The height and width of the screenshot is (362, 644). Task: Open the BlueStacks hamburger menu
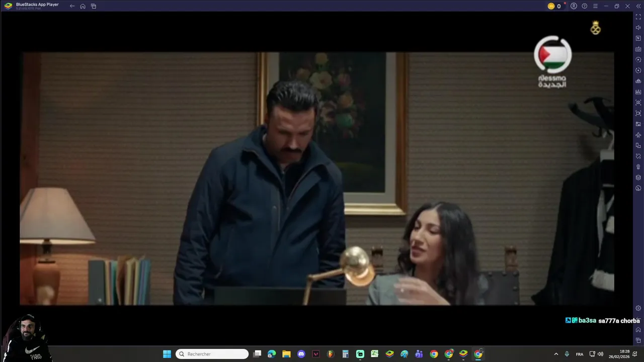tap(595, 6)
